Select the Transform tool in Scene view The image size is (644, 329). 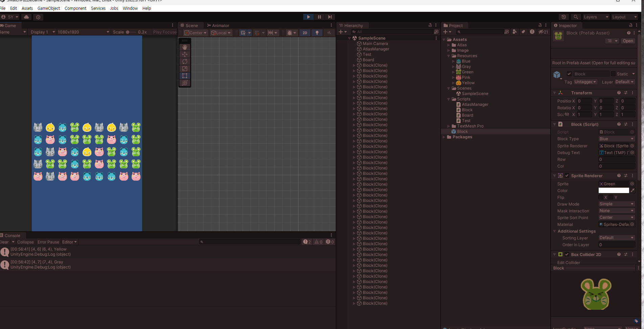click(x=185, y=83)
